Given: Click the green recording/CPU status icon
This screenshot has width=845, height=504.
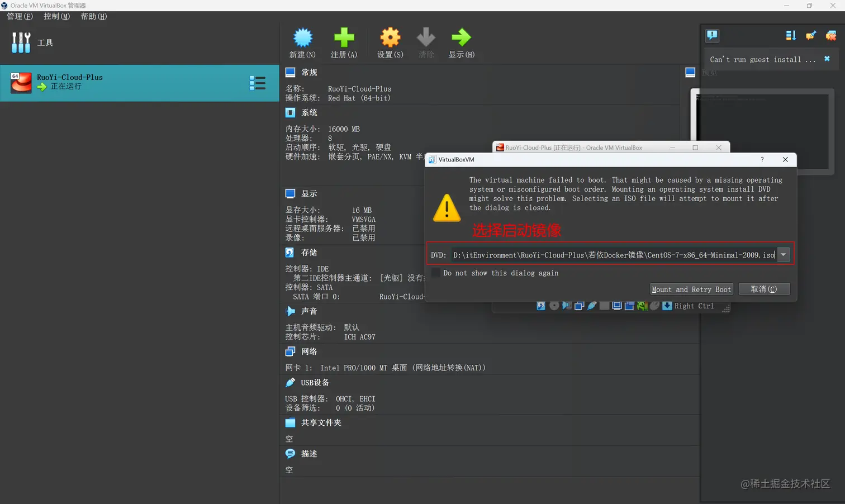Looking at the screenshot, I should point(642,306).
